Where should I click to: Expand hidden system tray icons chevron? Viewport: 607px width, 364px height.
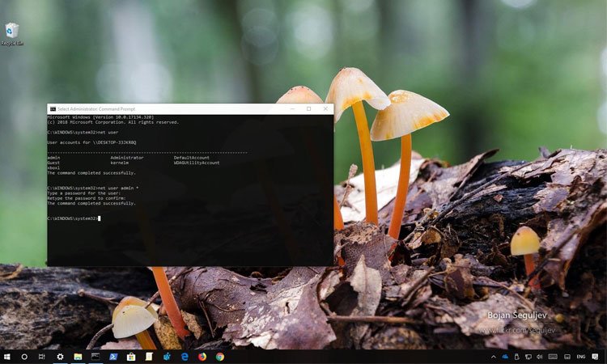point(493,357)
